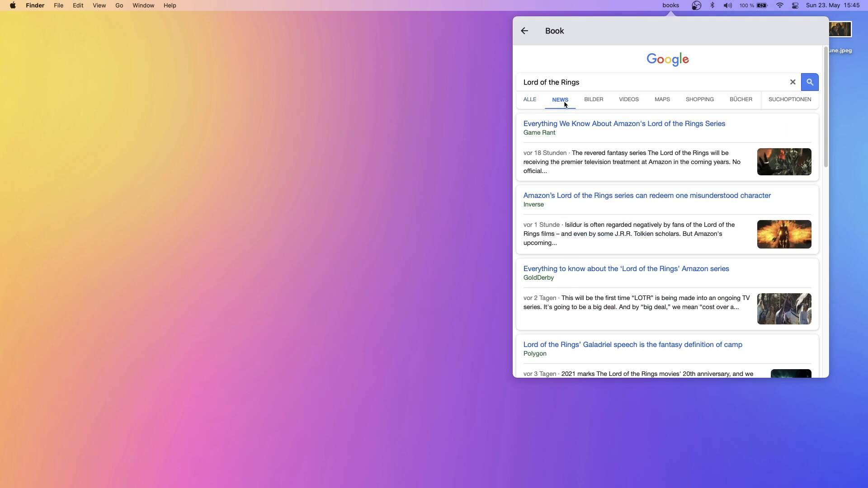The height and width of the screenshot is (488, 868).
Task: Click the battery status indicator
Action: tap(754, 5)
